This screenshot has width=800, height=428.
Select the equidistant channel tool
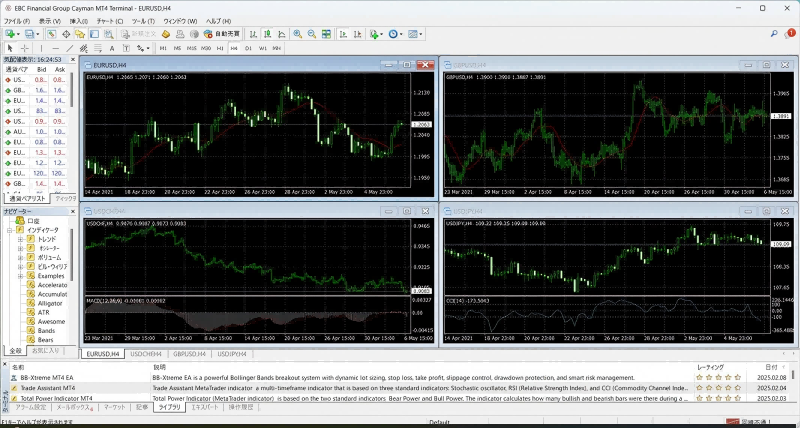(84, 48)
